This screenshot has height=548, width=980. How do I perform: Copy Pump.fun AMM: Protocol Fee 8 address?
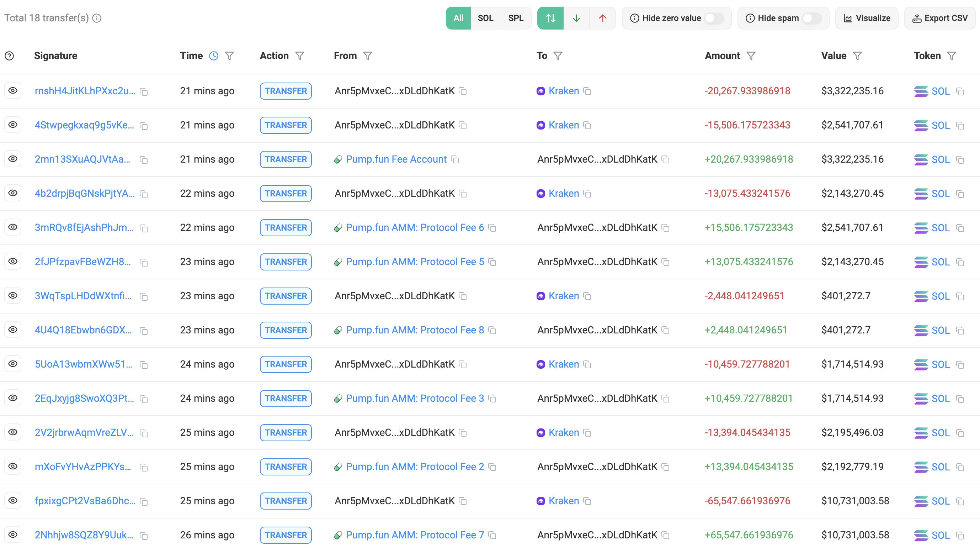(x=492, y=330)
